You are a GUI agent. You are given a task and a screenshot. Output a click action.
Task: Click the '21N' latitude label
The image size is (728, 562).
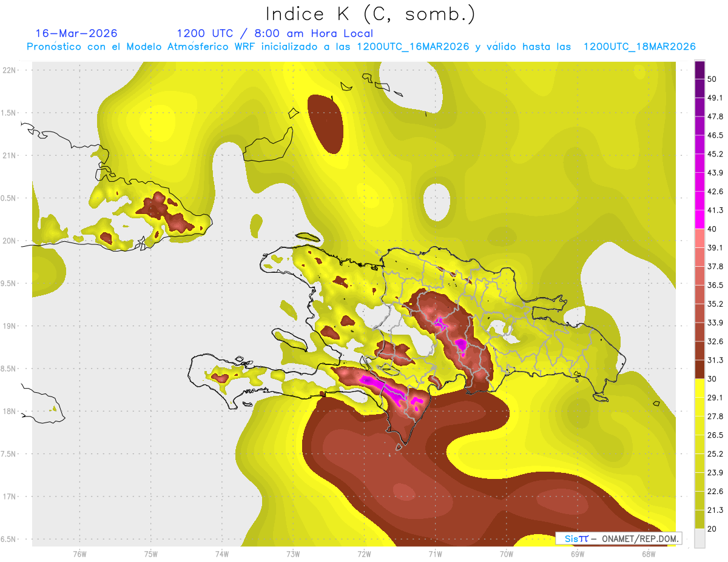(9, 155)
